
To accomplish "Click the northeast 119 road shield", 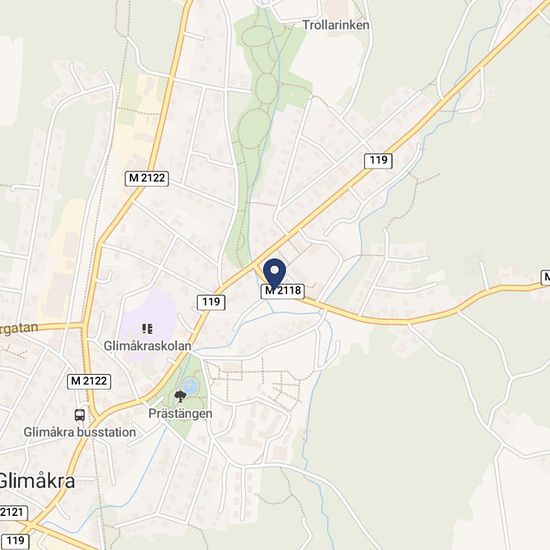I will click(378, 161).
